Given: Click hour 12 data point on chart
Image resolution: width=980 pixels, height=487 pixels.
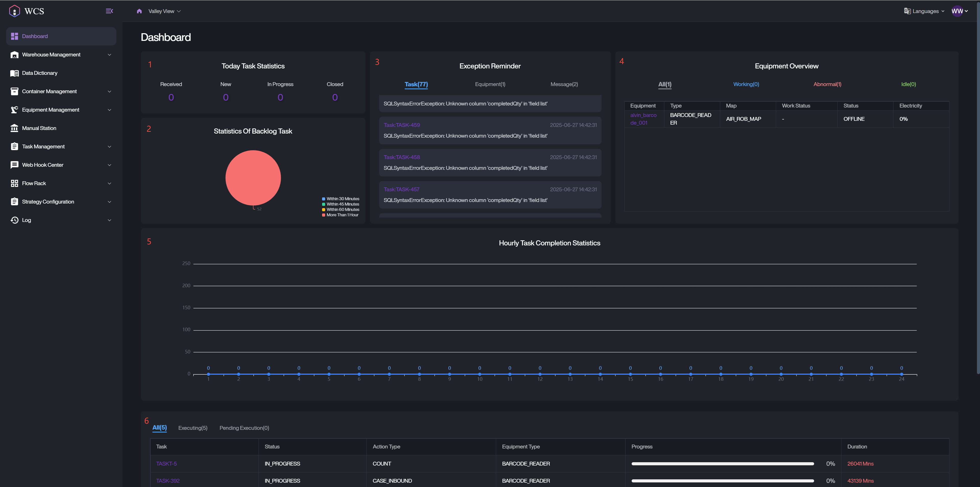Looking at the screenshot, I should 540,374.
